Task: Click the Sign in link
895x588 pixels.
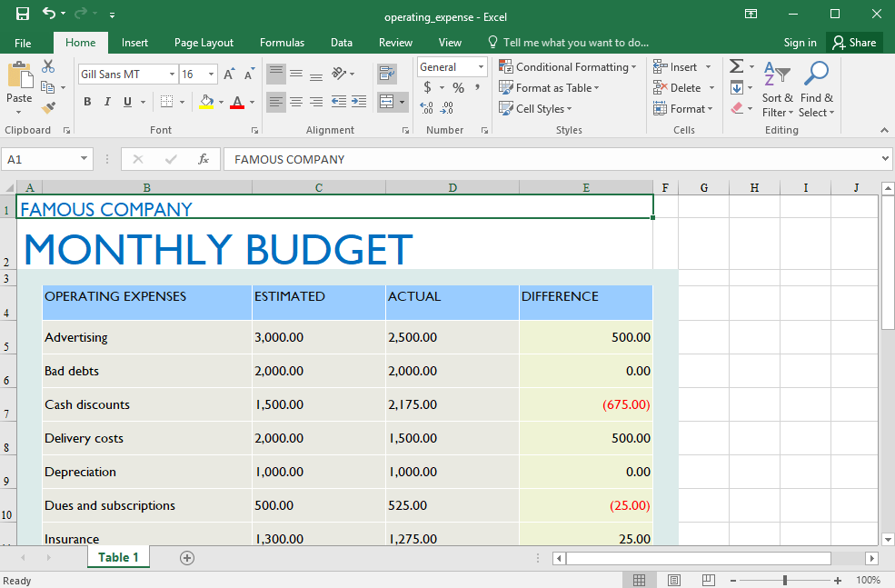Action: (800, 42)
